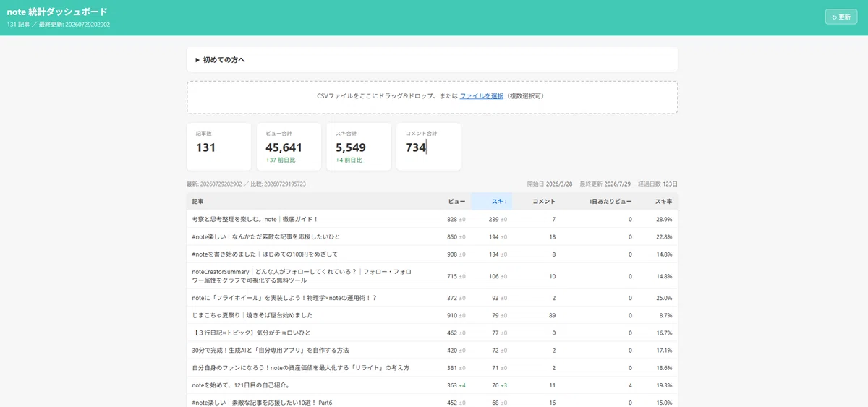
Task: Click view count 363 +4 for 121日目 row
Action: pos(456,385)
